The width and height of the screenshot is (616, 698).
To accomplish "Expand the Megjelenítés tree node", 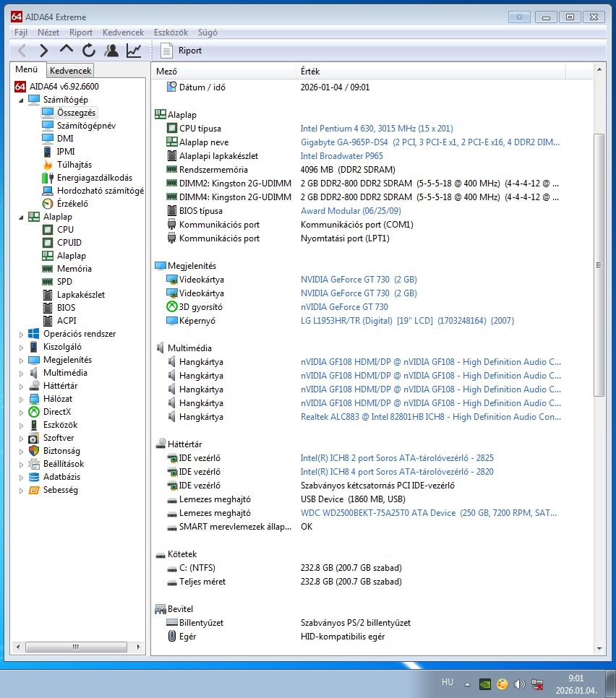I will [21, 360].
